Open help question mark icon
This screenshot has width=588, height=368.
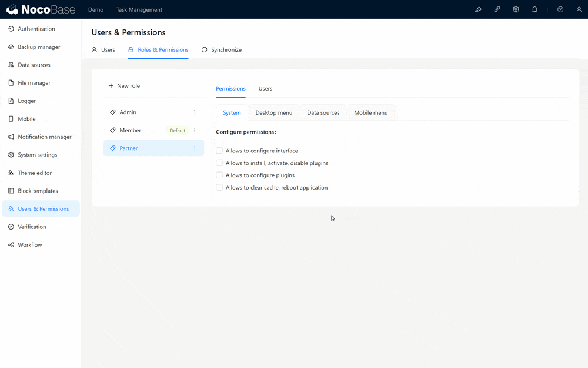pos(560,9)
